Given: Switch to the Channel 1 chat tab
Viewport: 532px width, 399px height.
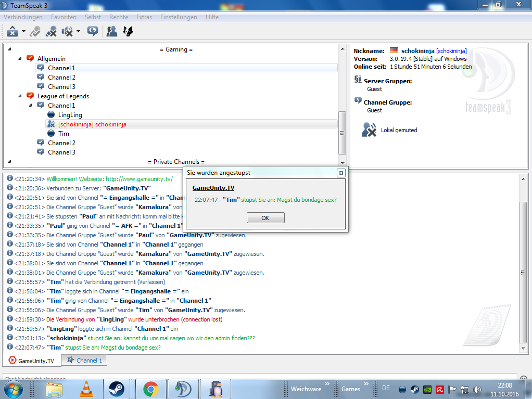Looking at the screenshot, I should (84, 360).
